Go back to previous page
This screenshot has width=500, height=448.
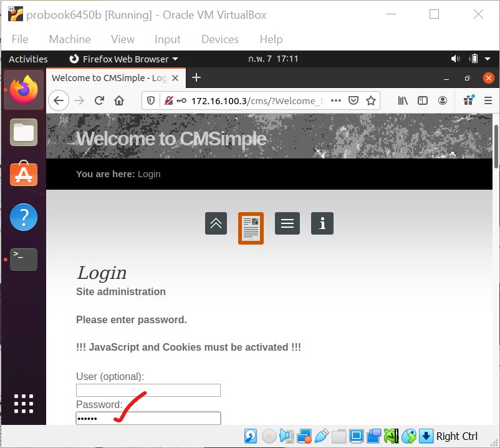(x=59, y=101)
